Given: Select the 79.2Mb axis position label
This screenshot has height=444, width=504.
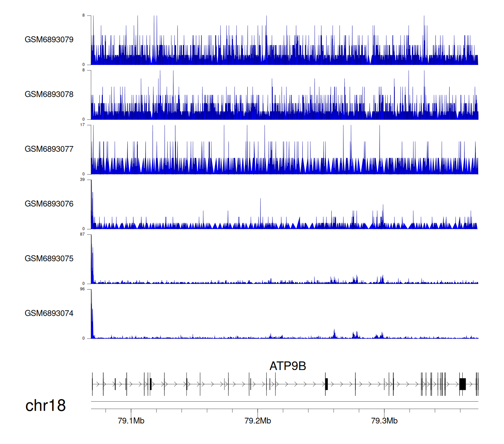Looking at the screenshot, I should (258, 421).
